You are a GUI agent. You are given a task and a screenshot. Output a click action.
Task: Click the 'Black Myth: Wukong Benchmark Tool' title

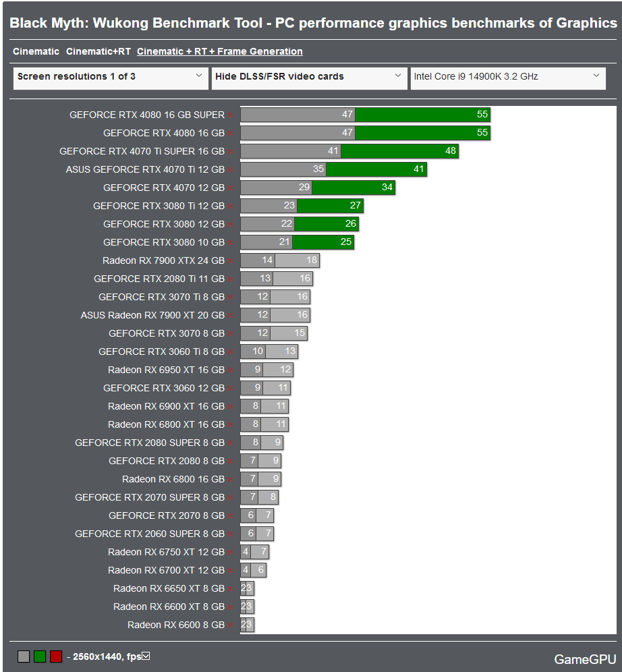point(136,23)
